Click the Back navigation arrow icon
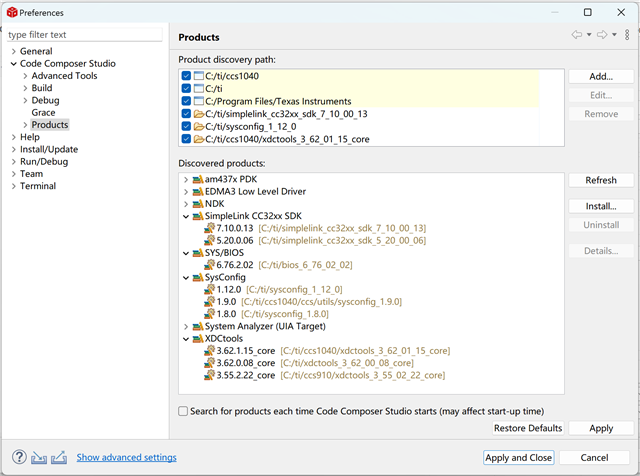The width and height of the screenshot is (640, 476). coord(577,35)
